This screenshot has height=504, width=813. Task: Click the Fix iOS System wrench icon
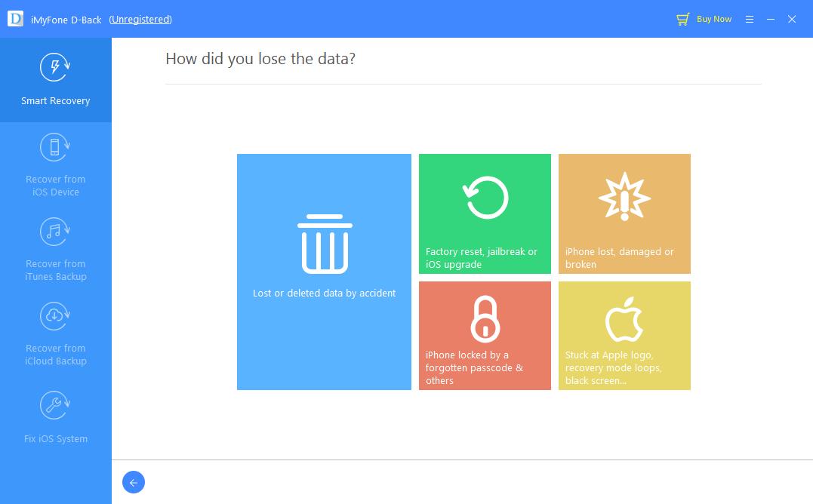[55, 407]
